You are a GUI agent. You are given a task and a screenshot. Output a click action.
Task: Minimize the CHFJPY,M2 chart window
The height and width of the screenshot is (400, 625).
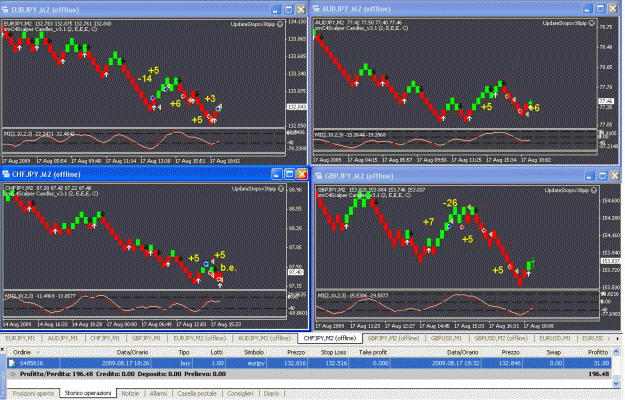pyautogui.click(x=277, y=174)
